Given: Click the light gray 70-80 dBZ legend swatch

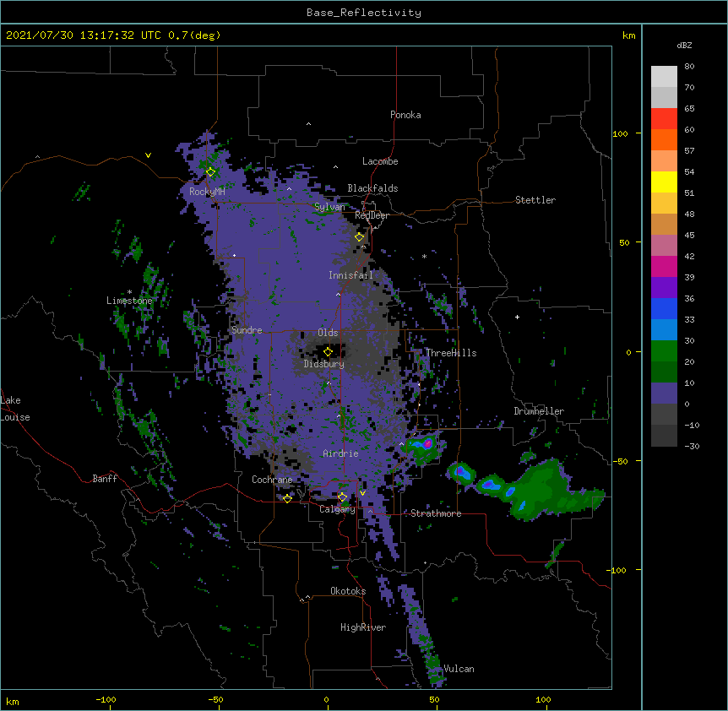Looking at the screenshot, I should coord(664,77).
